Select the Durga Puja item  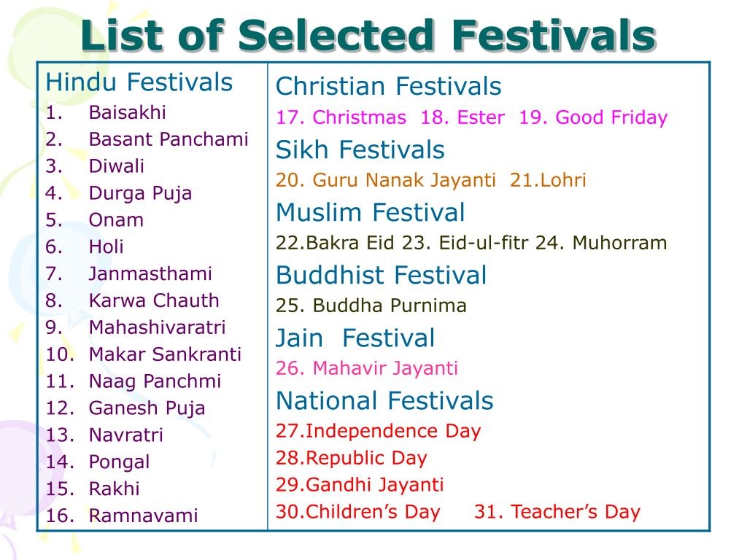[140, 193]
